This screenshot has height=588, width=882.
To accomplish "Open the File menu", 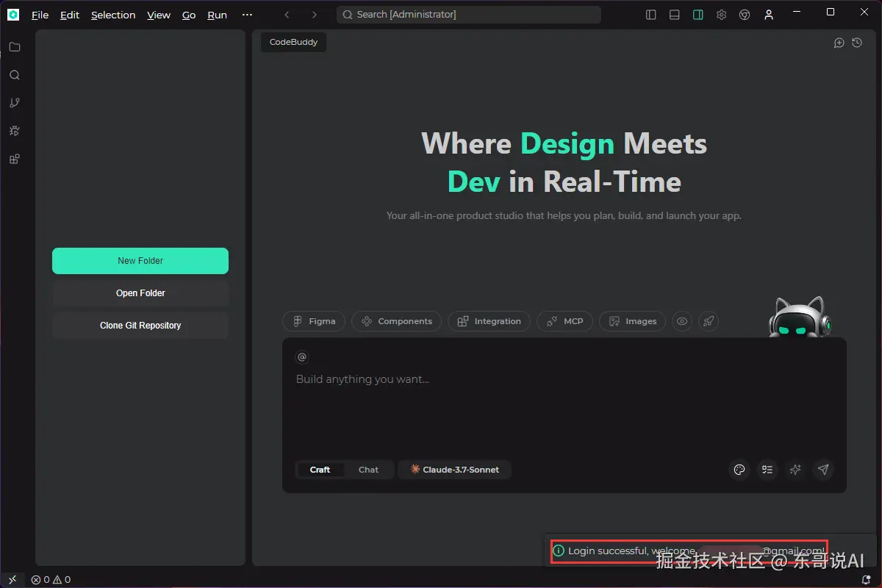I will click(40, 15).
